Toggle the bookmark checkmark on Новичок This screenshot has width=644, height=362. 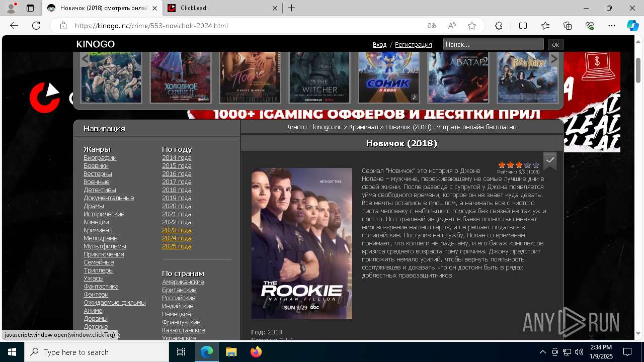coord(550,160)
